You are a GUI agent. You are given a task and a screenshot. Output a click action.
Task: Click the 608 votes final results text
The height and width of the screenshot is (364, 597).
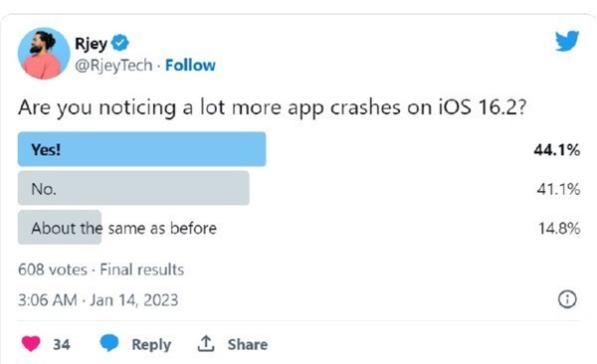point(100,270)
